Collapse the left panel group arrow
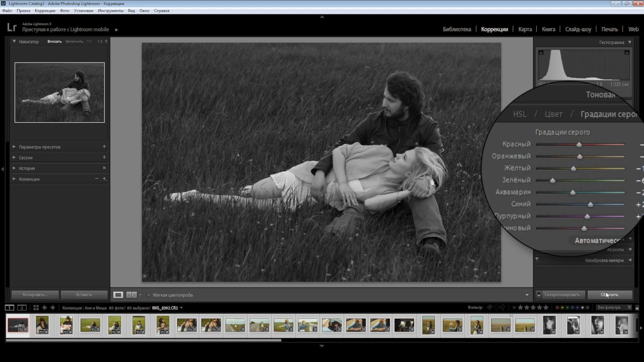The width and height of the screenshot is (644, 362). [x=3, y=169]
